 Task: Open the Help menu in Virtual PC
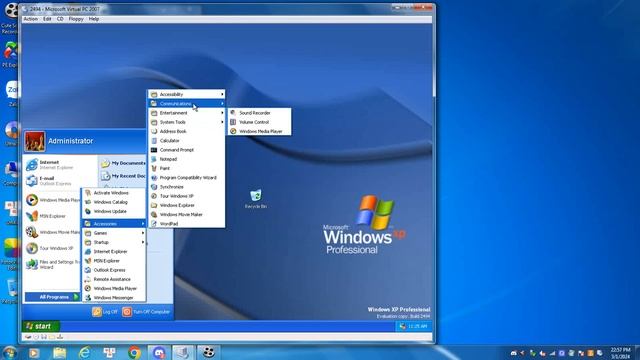[94, 19]
